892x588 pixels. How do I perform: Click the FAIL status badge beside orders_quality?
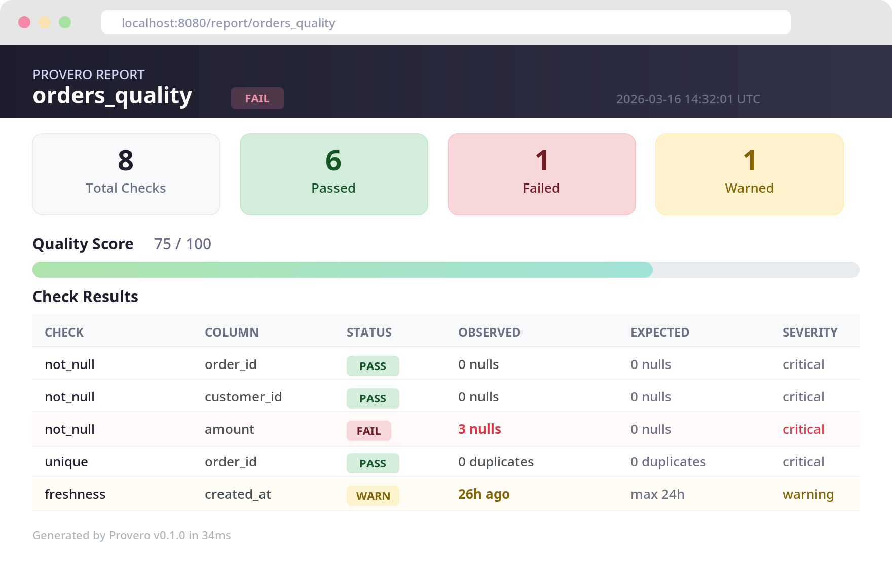257,98
